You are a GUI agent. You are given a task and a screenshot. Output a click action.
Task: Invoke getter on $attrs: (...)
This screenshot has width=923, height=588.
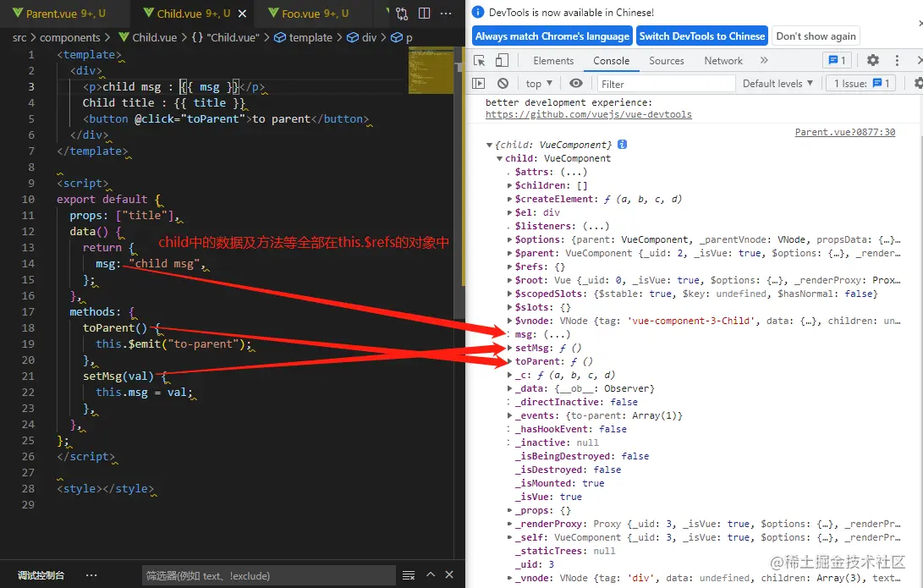tap(574, 172)
